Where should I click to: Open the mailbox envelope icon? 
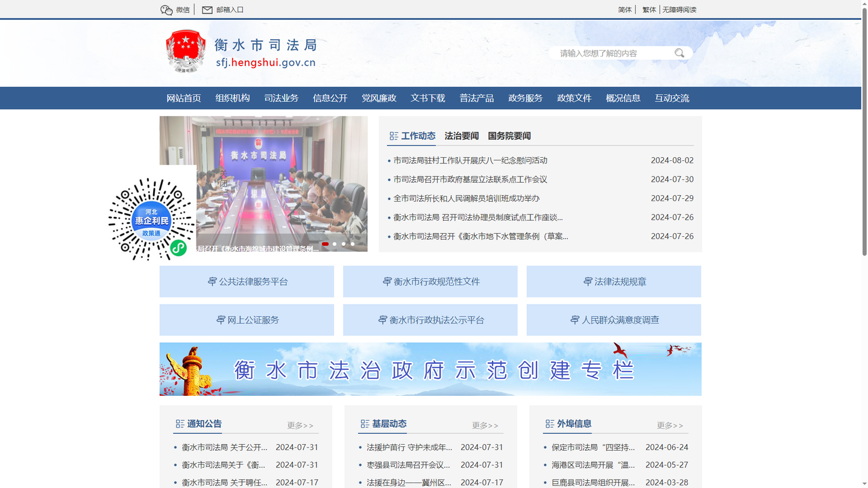pos(207,10)
